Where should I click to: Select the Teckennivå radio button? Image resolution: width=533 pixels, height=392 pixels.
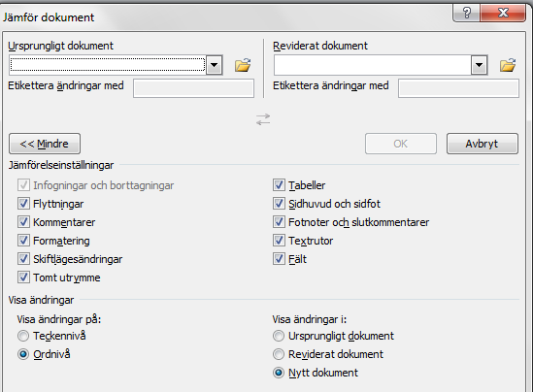(x=23, y=336)
